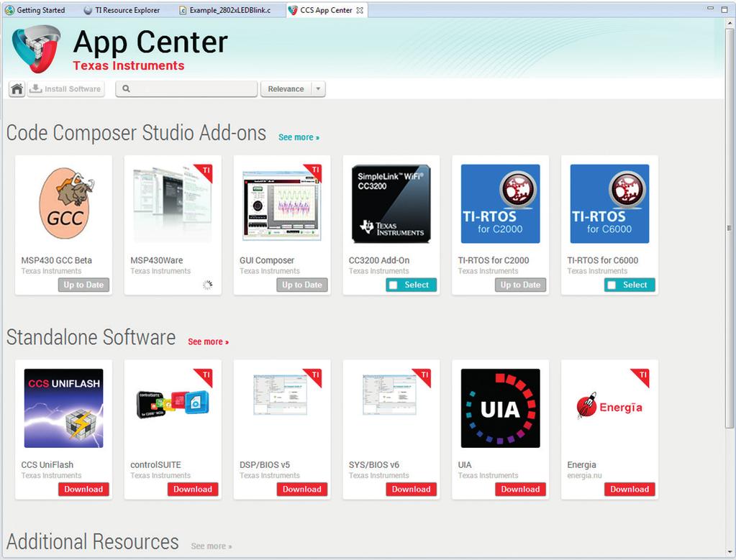736x560 pixels.
Task: Go to the App Center home icon
Action: [17, 88]
